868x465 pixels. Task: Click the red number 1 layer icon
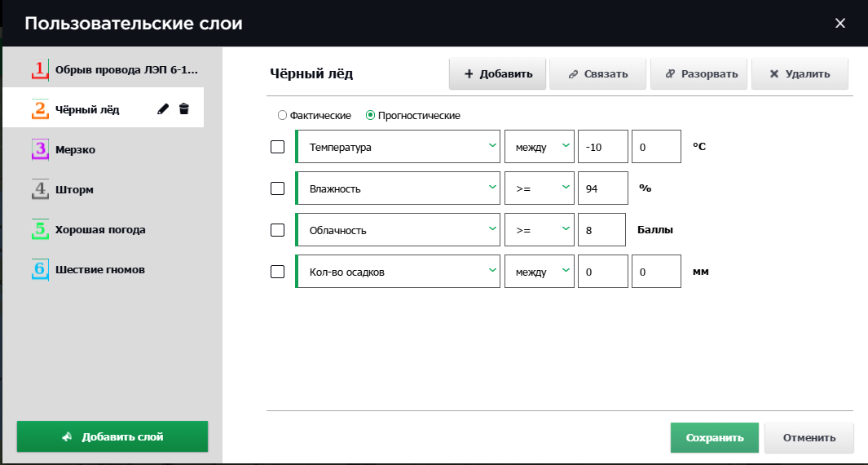40,70
